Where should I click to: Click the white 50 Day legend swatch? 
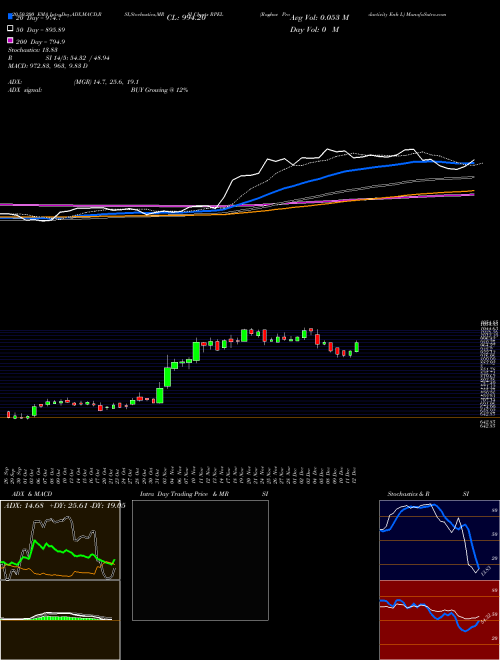10,29
